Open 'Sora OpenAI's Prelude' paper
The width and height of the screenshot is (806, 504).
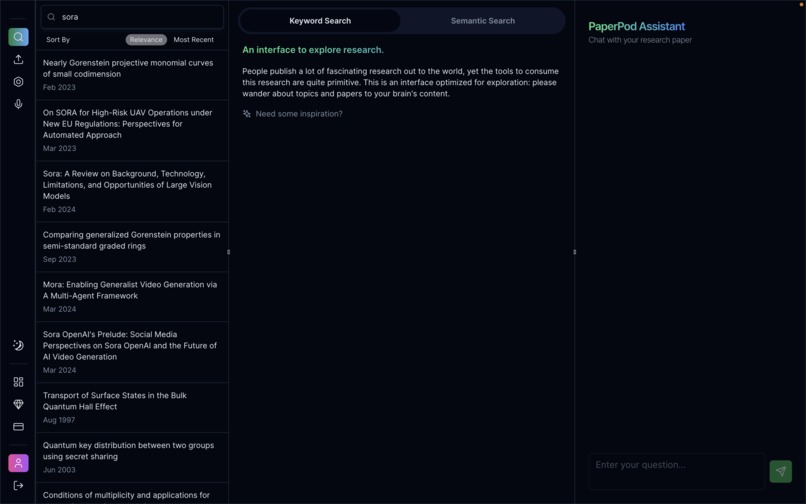pos(132,352)
